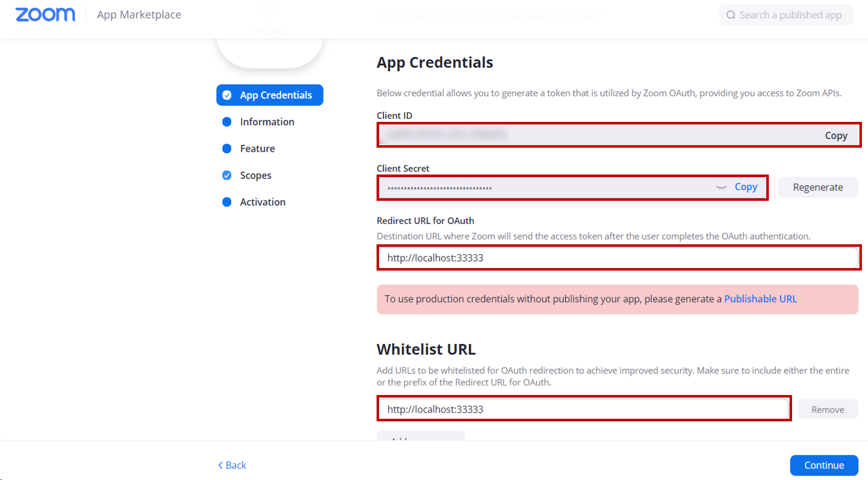Click the Continue button
Viewport: 868px width, 480px height.
(x=824, y=465)
